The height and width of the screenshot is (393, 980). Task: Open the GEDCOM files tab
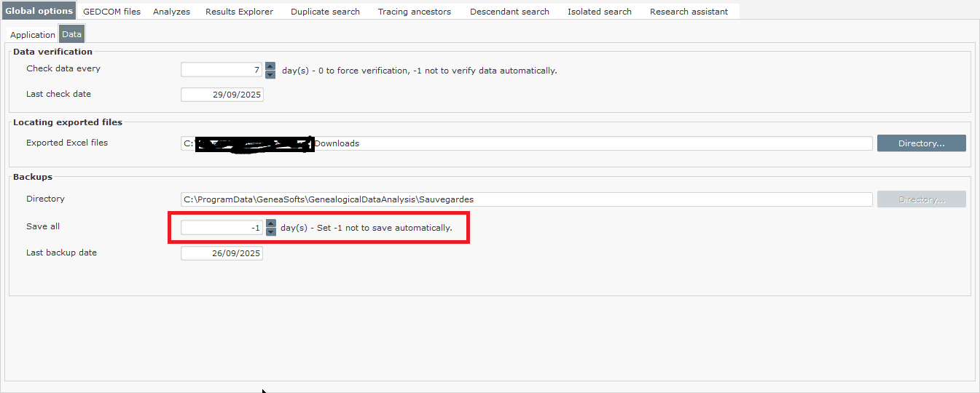111,12
